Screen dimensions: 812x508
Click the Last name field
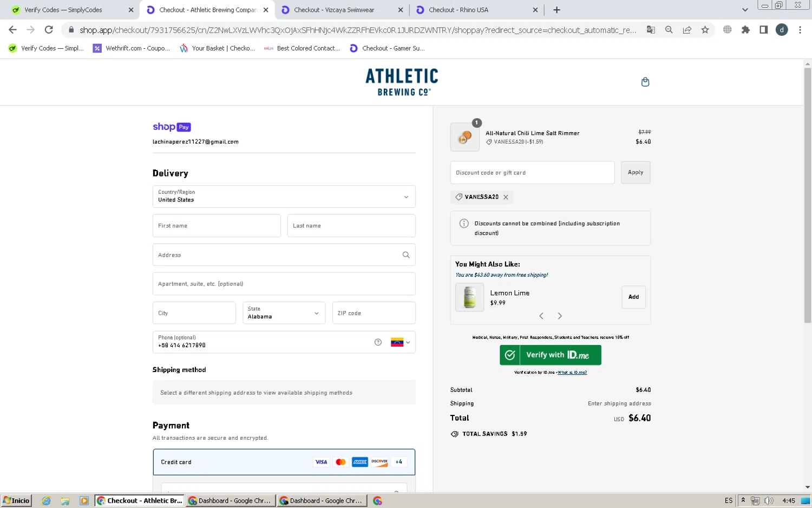click(x=351, y=226)
